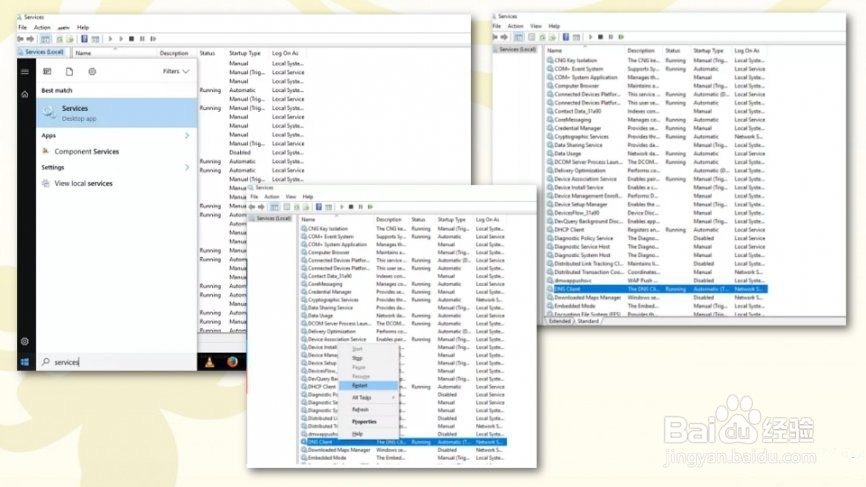Expand the Settings results chevron

187,167
